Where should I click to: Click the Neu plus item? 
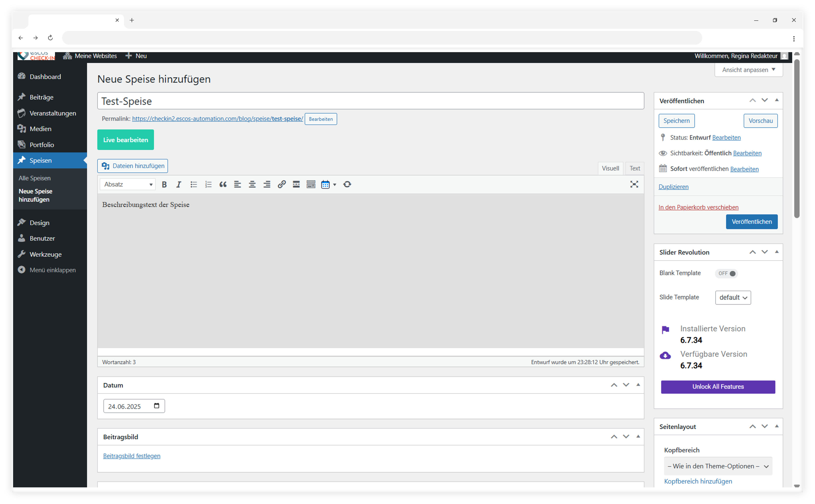tap(136, 56)
